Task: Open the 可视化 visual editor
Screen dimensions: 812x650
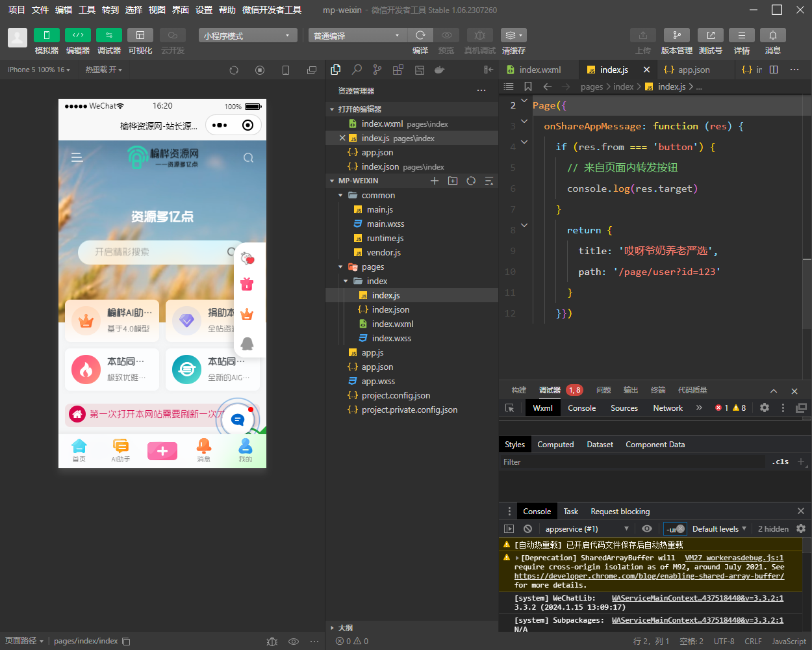Action: click(x=140, y=35)
